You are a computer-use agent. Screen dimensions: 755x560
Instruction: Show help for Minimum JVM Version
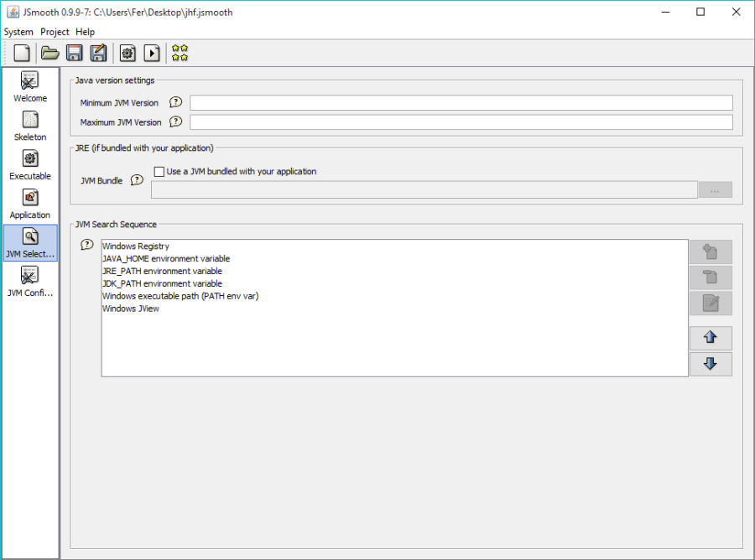click(x=175, y=102)
